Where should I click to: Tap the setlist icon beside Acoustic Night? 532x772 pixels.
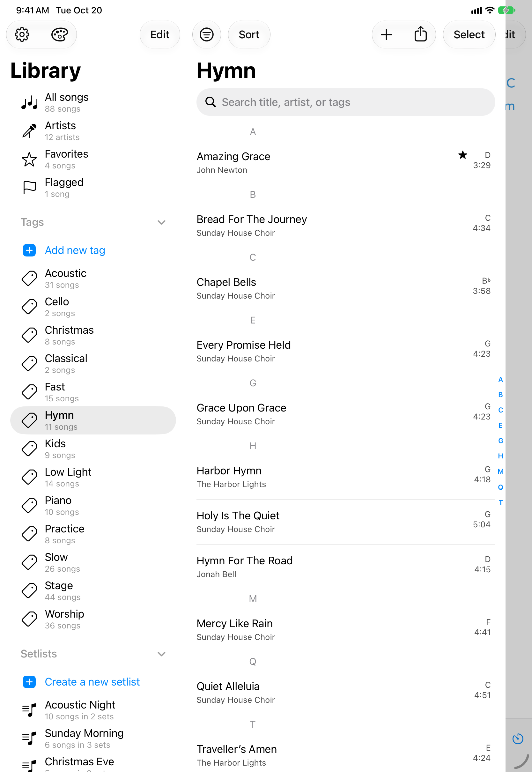tap(29, 710)
